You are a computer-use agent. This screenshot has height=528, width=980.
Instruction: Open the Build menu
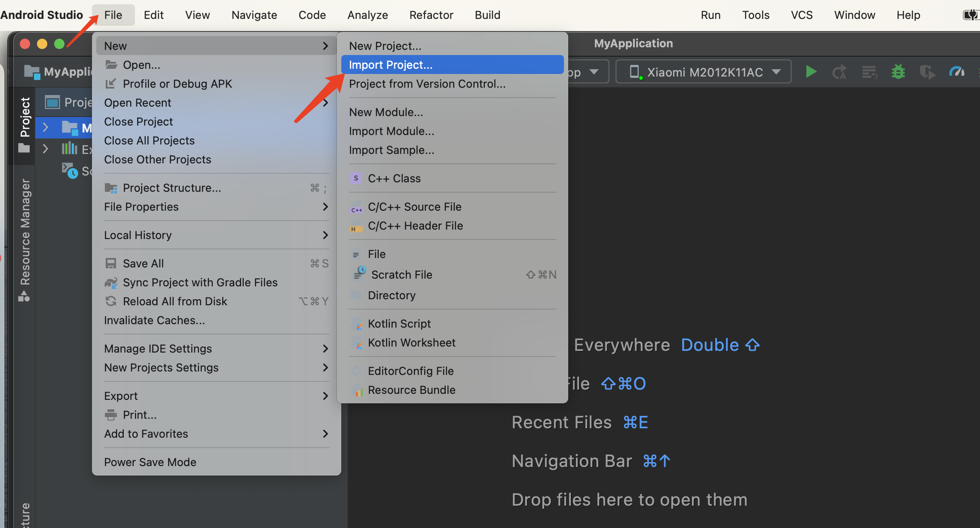[x=487, y=15]
